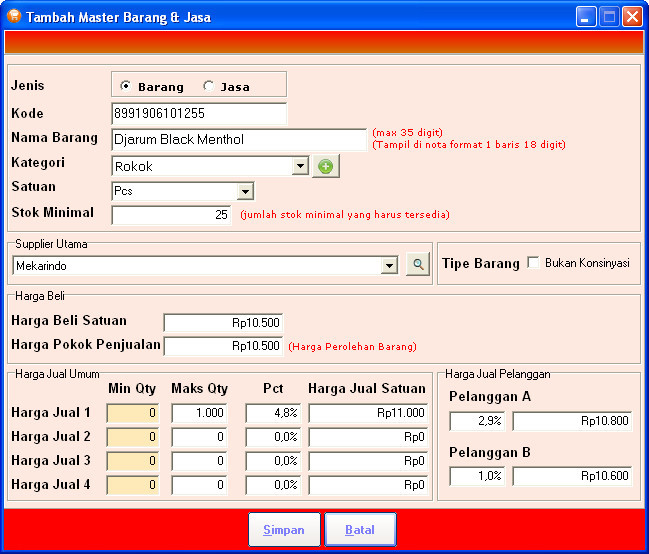Image resolution: width=649 pixels, height=554 pixels.
Task: Close the Tambah Master Barang window
Action: click(632, 17)
